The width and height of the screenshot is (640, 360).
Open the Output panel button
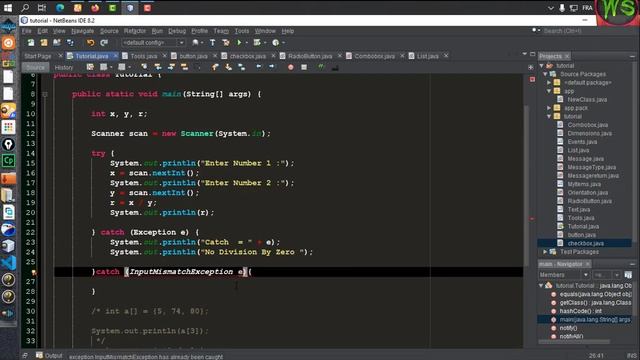pyautogui.click(x=49, y=356)
